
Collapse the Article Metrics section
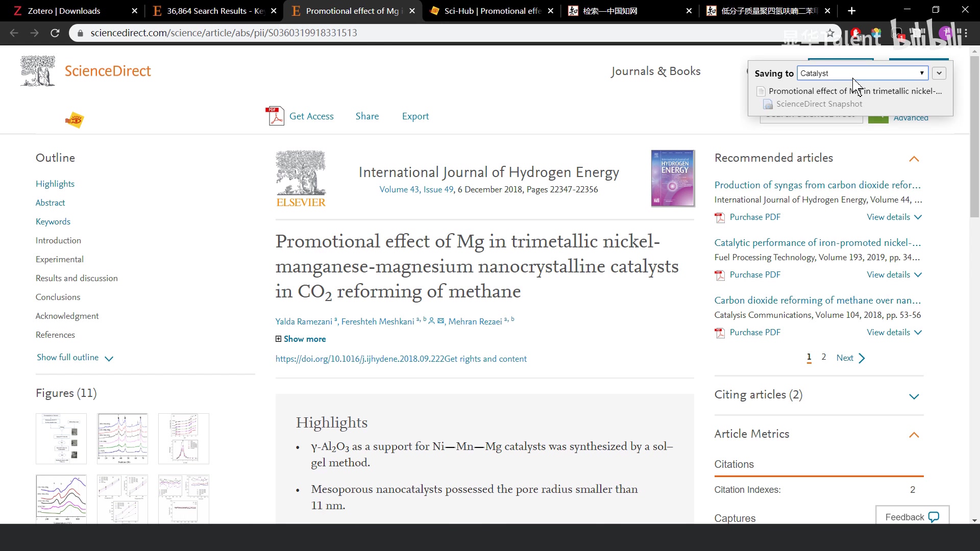tap(914, 435)
